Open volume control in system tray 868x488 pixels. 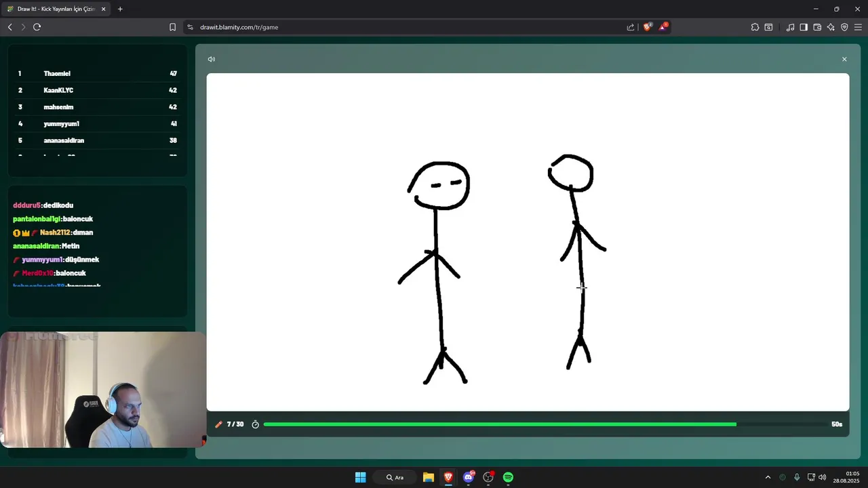[823, 477]
